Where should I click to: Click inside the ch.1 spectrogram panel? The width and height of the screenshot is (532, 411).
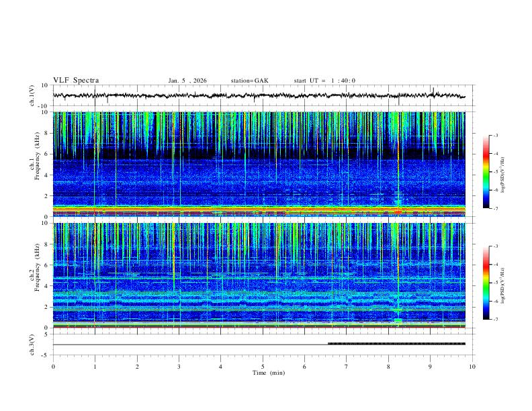click(x=259, y=164)
